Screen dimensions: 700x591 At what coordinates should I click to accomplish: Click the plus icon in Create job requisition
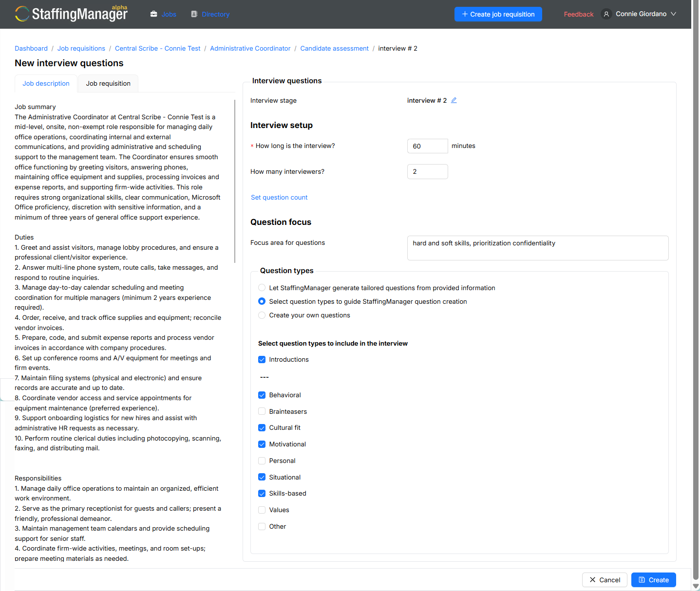pyautogui.click(x=465, y=14)
